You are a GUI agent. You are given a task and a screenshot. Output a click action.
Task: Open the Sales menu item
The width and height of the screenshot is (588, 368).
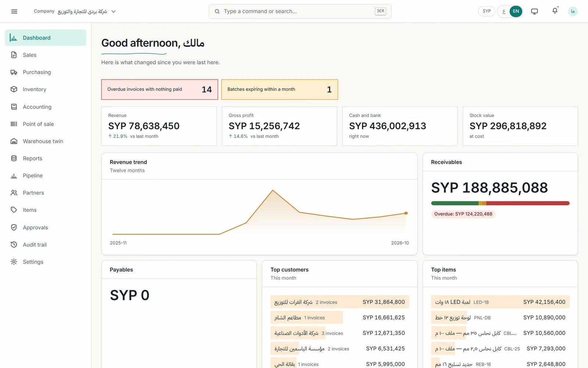coord(46,55)
